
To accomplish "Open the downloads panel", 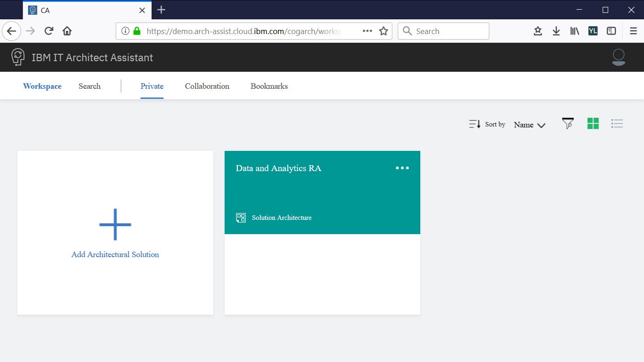I will click(556, 31).
